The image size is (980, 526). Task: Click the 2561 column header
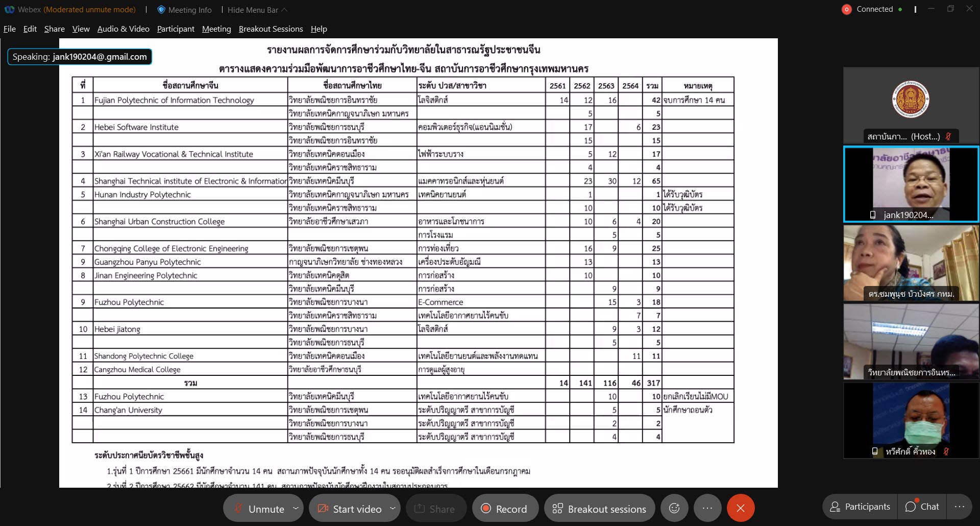(557, 86)
